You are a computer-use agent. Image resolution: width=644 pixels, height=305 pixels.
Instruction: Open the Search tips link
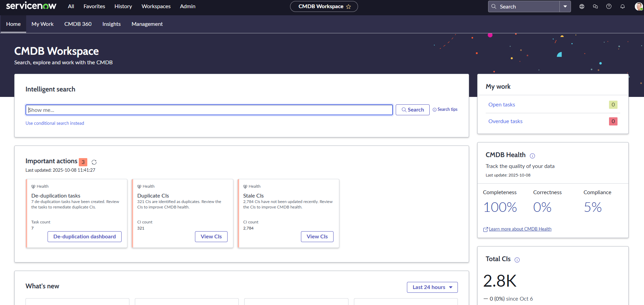tap(447, 109)
